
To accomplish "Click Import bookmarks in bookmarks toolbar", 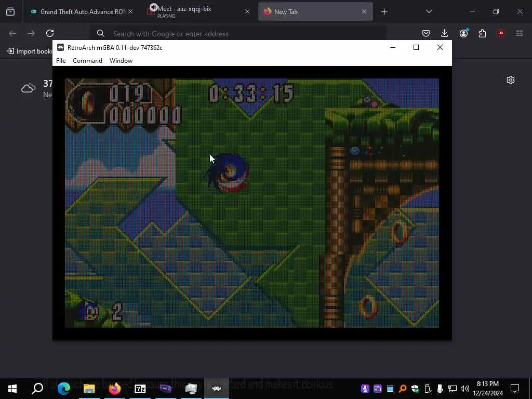I will pyautogui.click(x=29, y=51).
